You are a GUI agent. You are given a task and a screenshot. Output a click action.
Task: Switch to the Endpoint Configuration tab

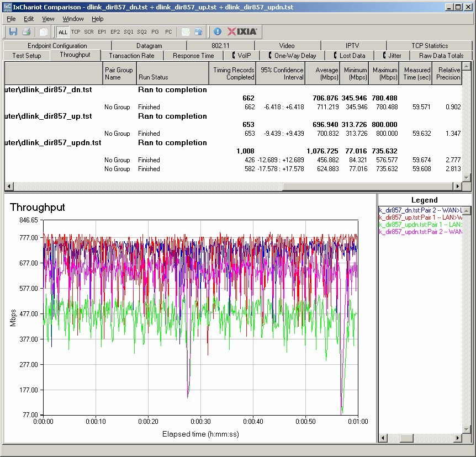click(x=57, y=45)
